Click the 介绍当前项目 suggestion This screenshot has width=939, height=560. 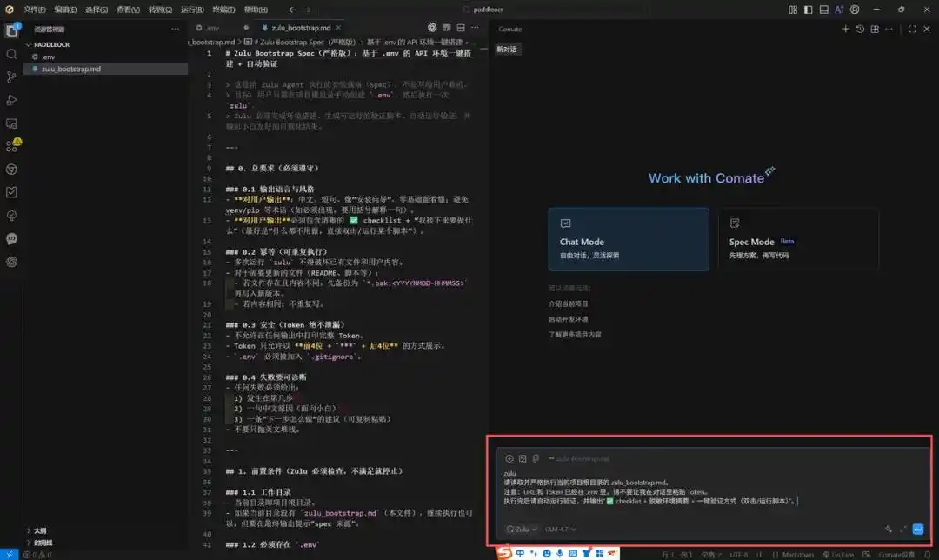pos(569,304)
